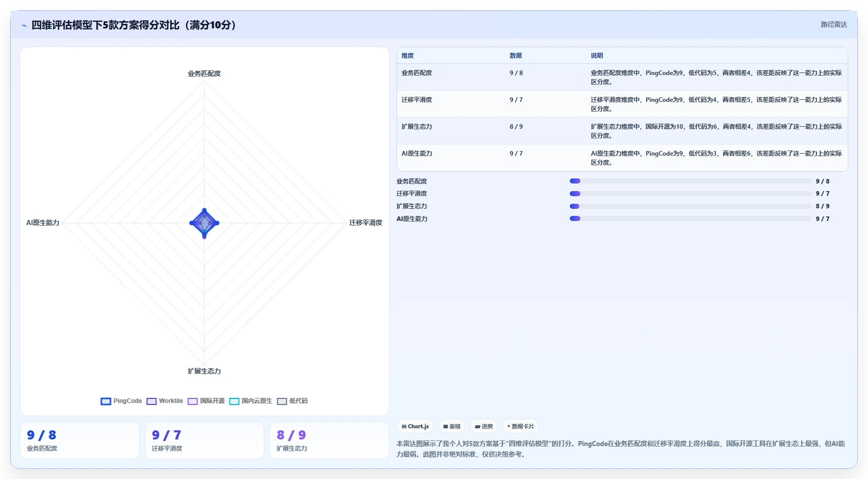Click the Chart.js chip
Viewport: 868px width, 479px height.
pyautogui.click(x=415, y=426)
